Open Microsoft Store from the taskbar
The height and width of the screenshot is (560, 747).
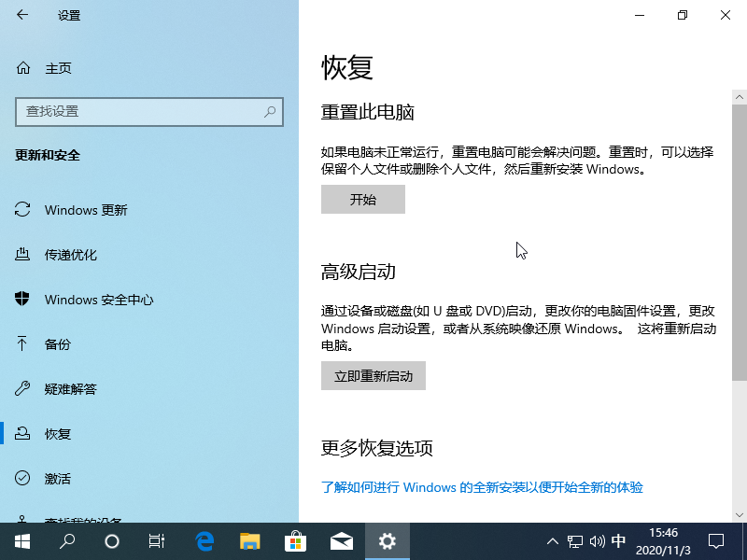295,541
